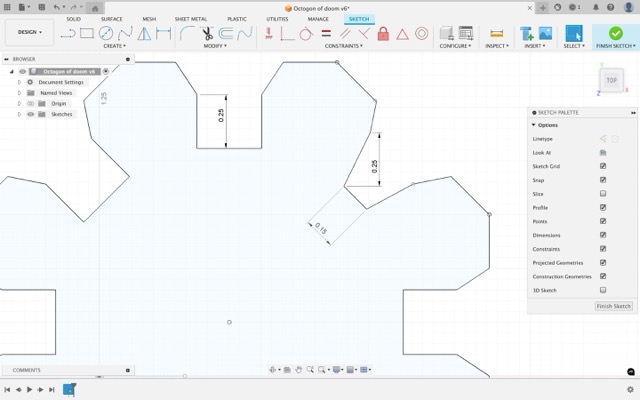Screen dimensions: 640x400
Task: Apply the Fix/Unfix lock constraint
Action: coord(383,33)
